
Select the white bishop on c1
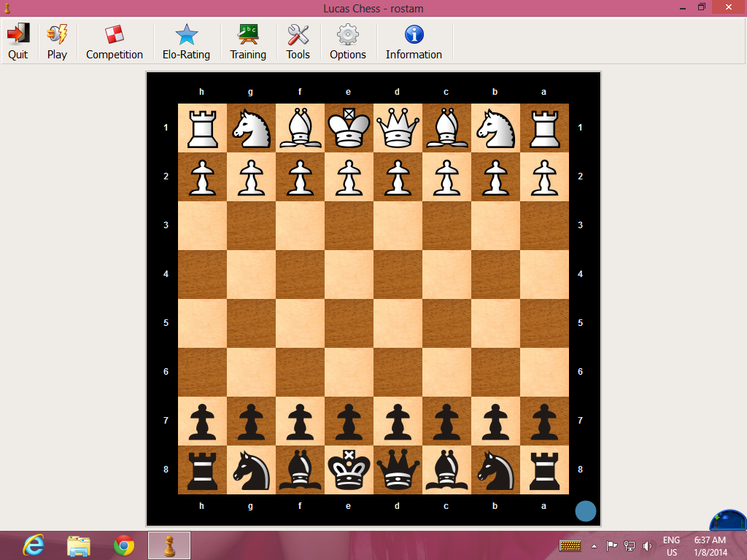coord(447,128)
